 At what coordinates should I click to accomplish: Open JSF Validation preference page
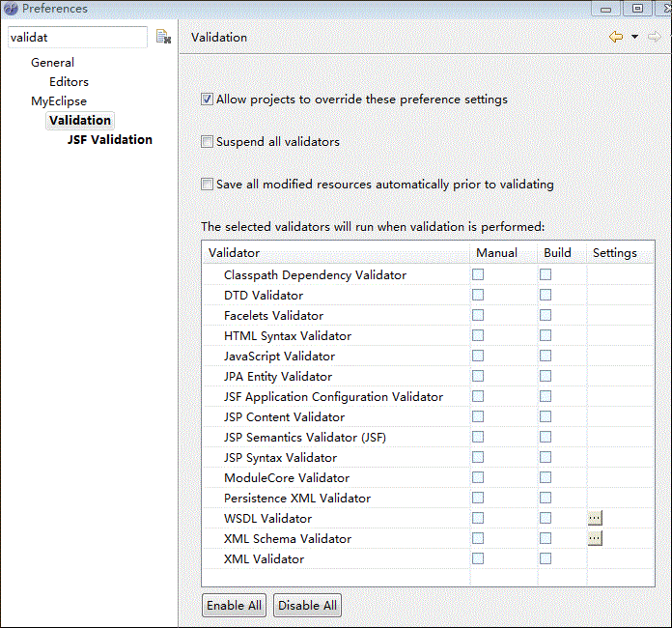tap(109, 140)
